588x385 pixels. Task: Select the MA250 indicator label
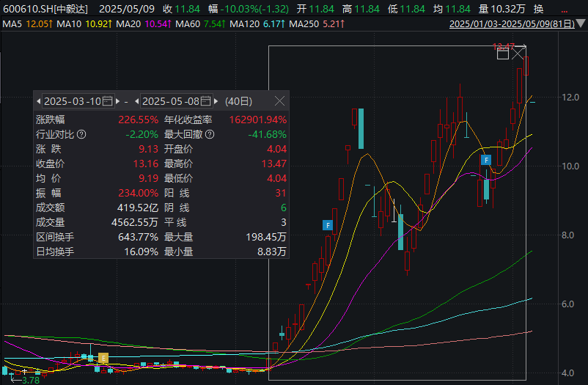pos(304,24)
